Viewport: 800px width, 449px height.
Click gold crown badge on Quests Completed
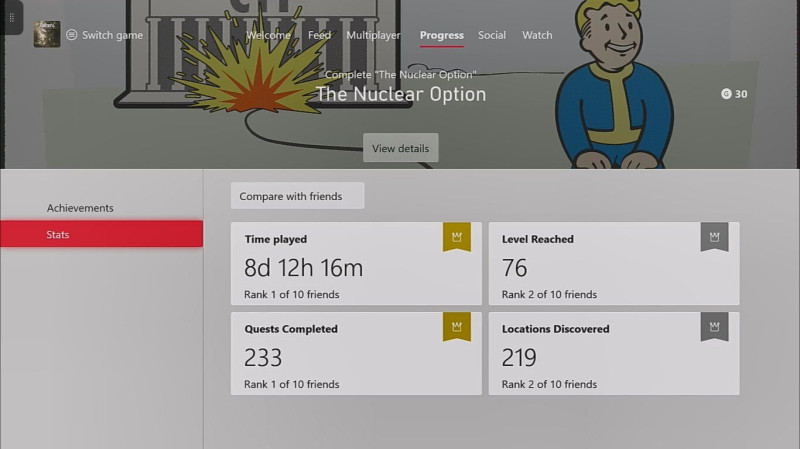pos(457,327)
